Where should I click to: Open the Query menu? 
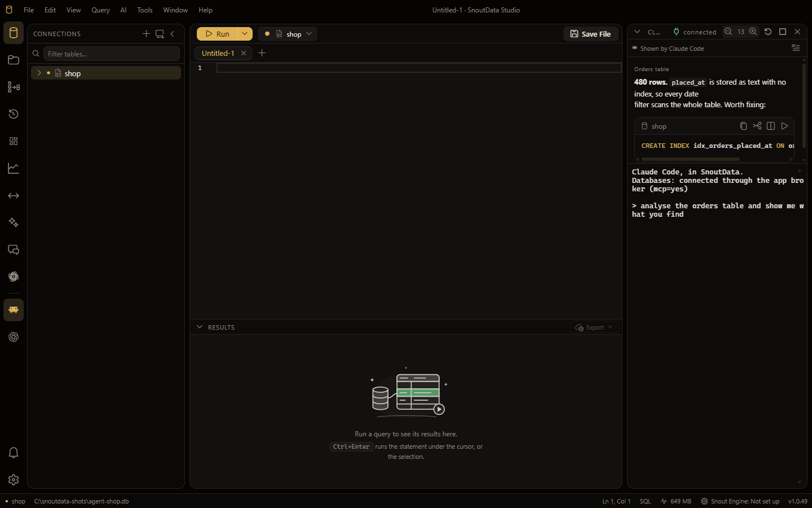(x=100, y=10)
